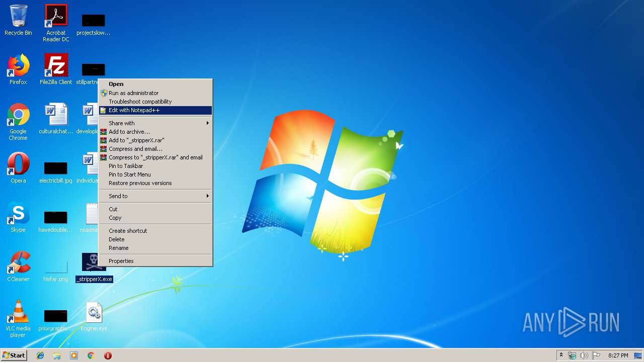The image size is (644, 362).
Task: Show hidden system tray icons
Action: (x=561, y=355)
